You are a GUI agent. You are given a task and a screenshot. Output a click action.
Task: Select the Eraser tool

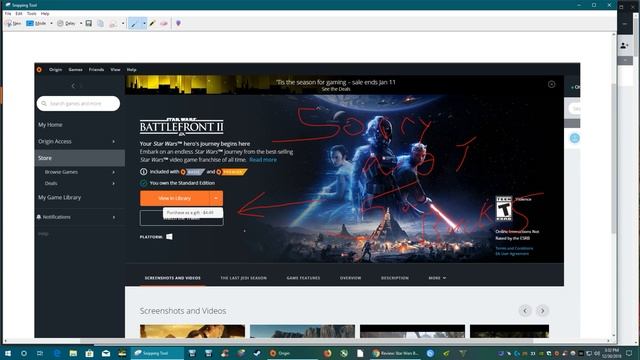click(164, 24)
